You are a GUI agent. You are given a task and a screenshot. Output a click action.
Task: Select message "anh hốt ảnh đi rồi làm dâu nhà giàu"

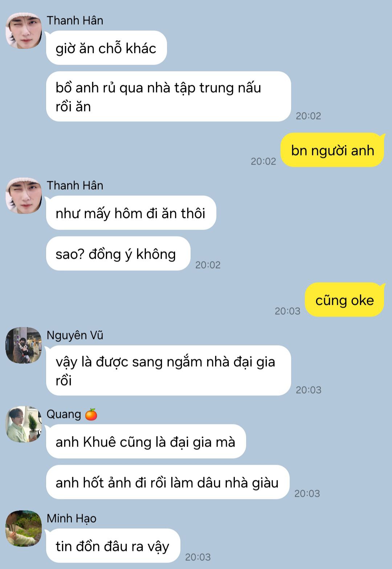(x=168, y=482)
